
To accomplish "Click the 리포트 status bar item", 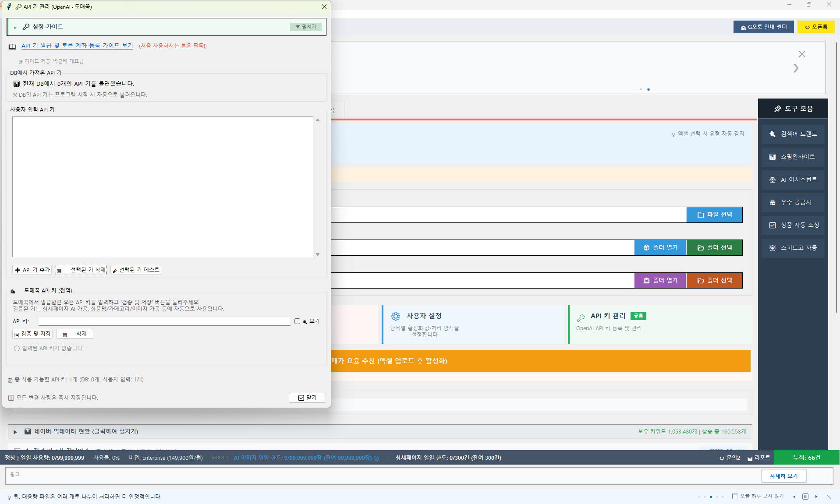I will tap(758, 458).
